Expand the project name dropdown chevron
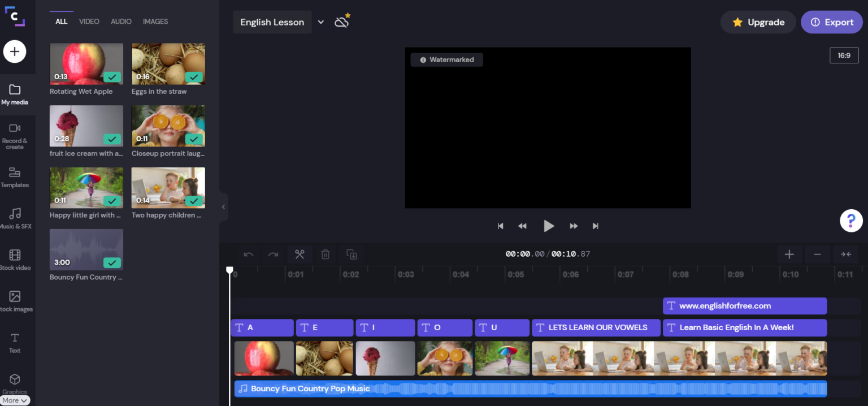The height and width of the screenshot is (406, 868). click(x=321, y=22)
